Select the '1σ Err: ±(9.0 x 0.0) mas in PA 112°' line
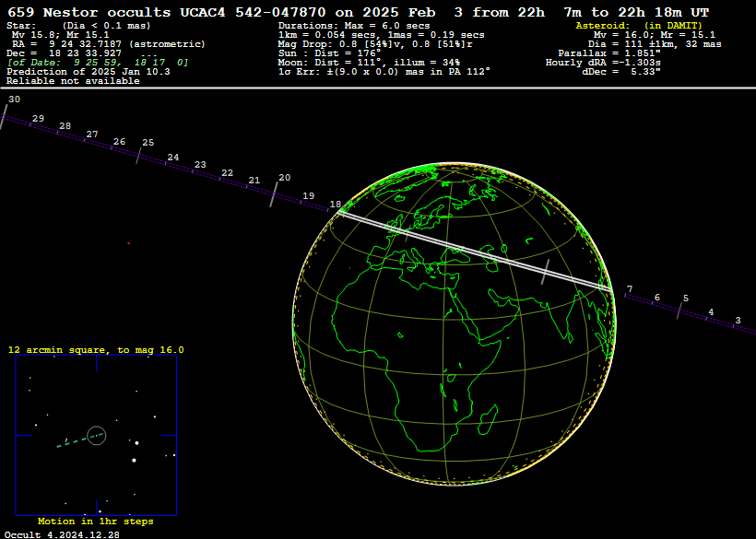This screenshot has height=539, width=756. point(384,72)
